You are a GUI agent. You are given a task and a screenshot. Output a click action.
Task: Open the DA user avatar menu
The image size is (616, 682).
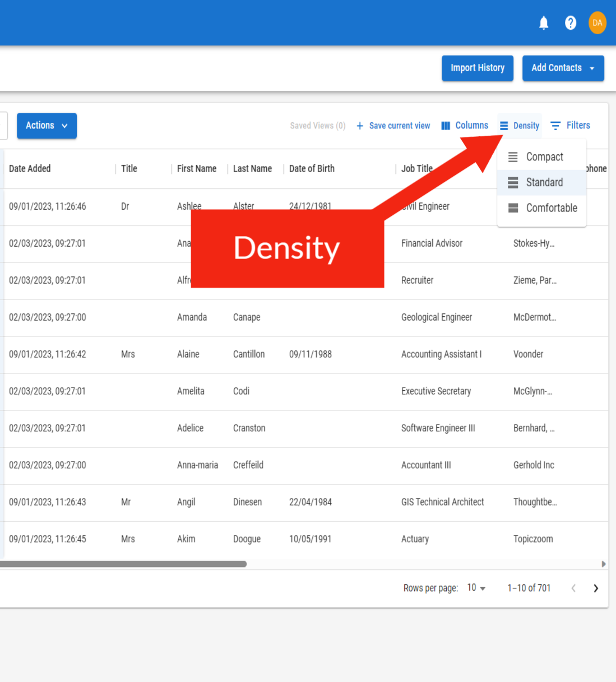[597, 23]
